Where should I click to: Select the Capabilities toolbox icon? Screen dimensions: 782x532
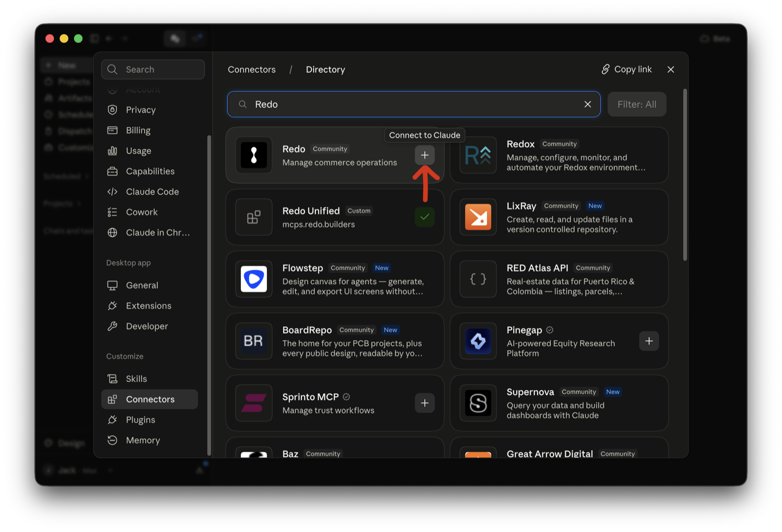coord(112,171)
